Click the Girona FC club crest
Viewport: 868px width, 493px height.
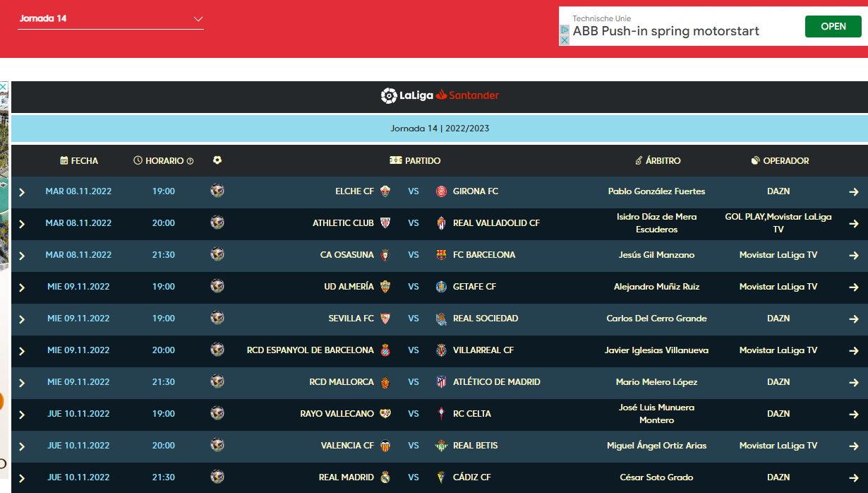[442, 191]
